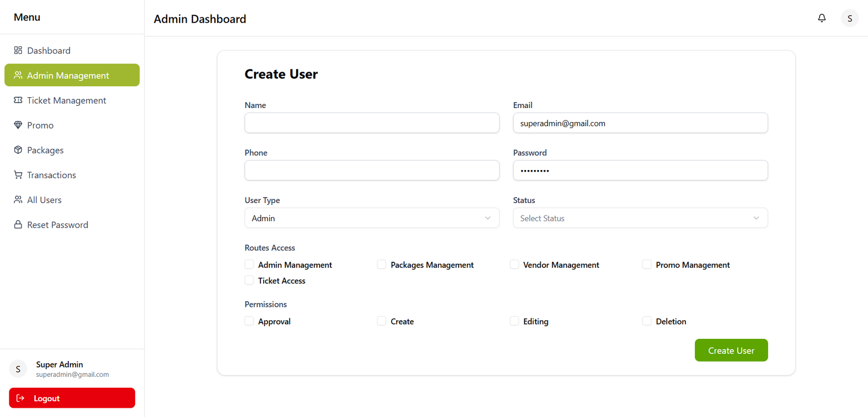Open the User Type dropdown
This screenshot has width=868, height=417.
click(x=372, y=218)
